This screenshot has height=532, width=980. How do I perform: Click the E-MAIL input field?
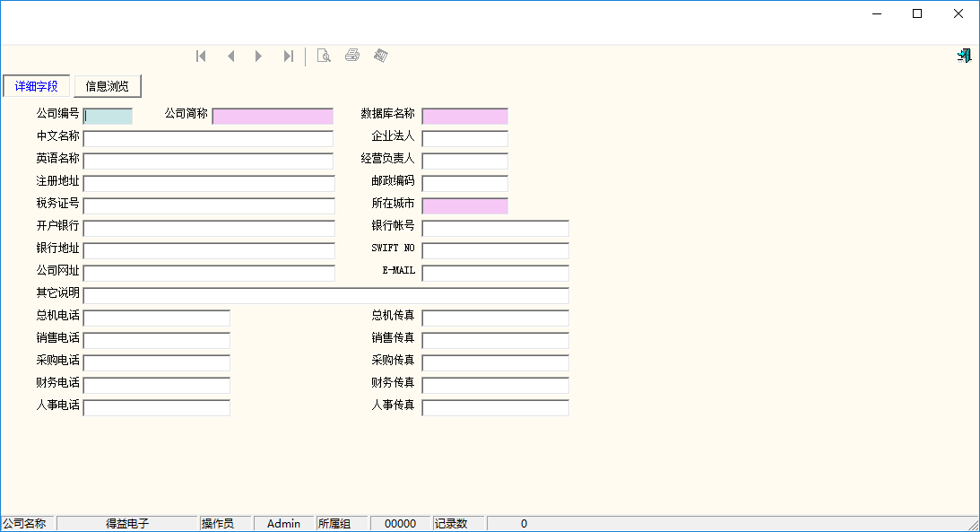click(x=495, y=273)
